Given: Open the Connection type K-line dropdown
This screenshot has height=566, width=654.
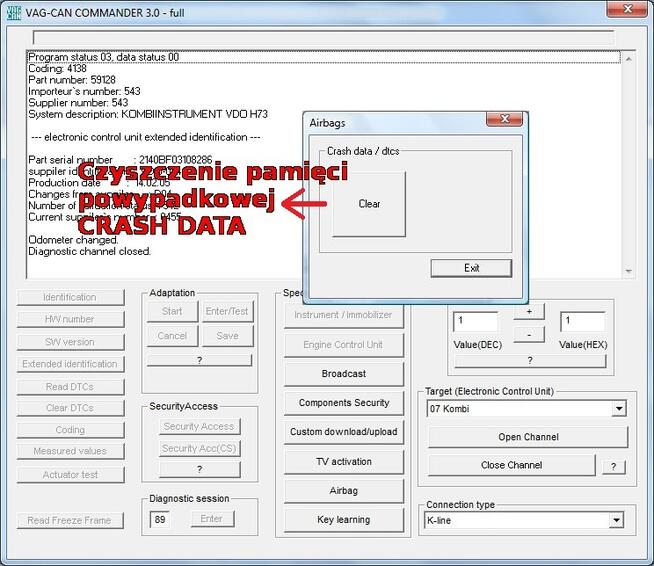Looking at the screenshot, I should tap(616, 521).
